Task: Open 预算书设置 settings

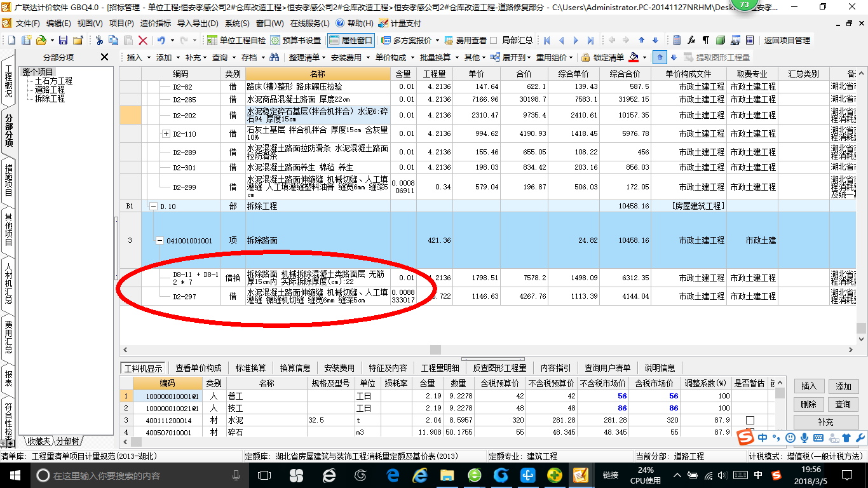Action: click(x=295, y=40)
